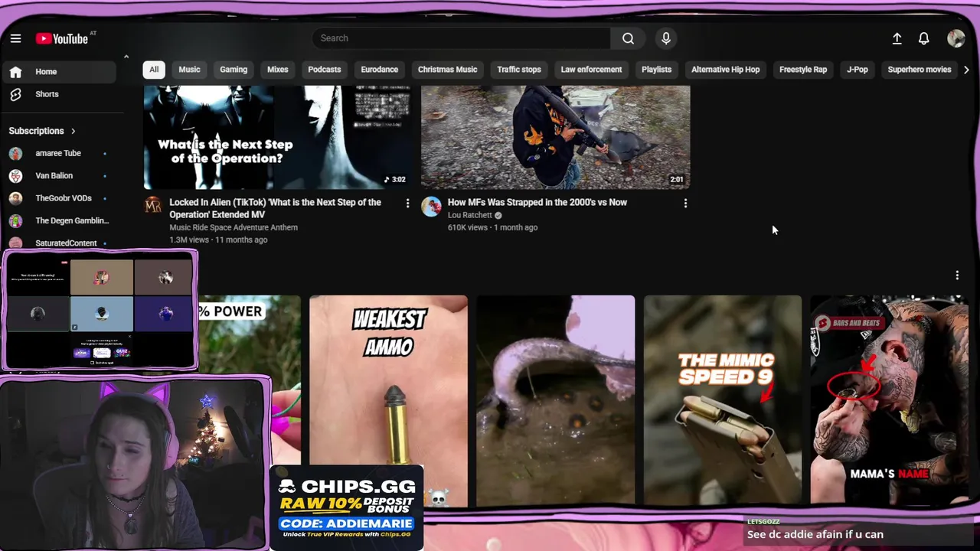The height and width of the screenshot is (551, 980).
Task: Select the Superhero movies chip
Action: (x=920, y=70)
